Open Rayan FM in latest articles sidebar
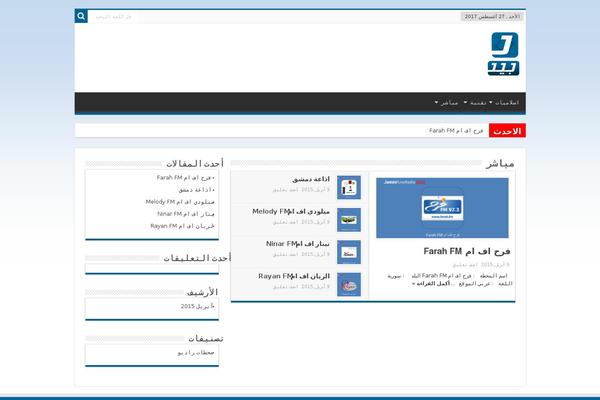Screen dimensions: 600x400 coord(183,226)
